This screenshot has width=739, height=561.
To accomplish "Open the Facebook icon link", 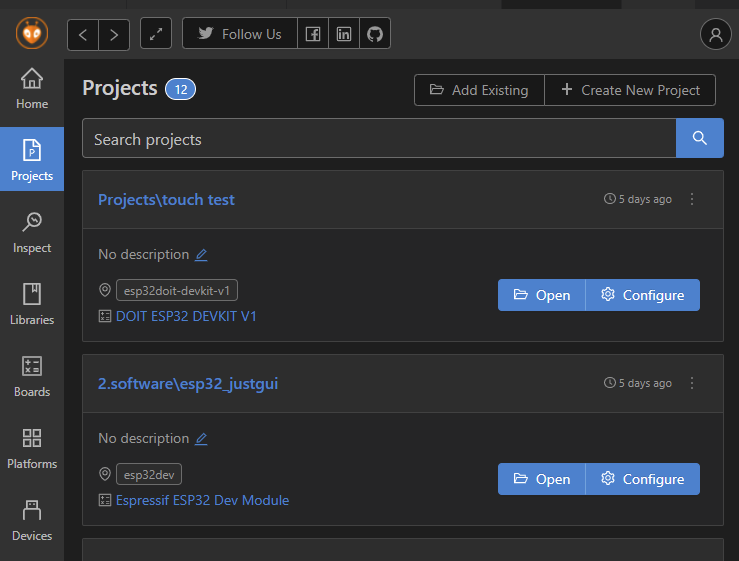I will tap(313, 34).
